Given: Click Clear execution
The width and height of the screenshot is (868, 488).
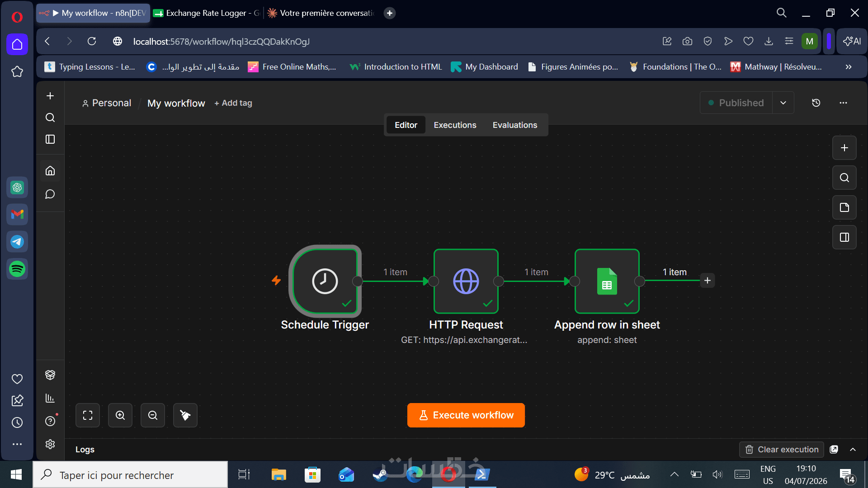Looking at the screenshot, I should [782, 450].
